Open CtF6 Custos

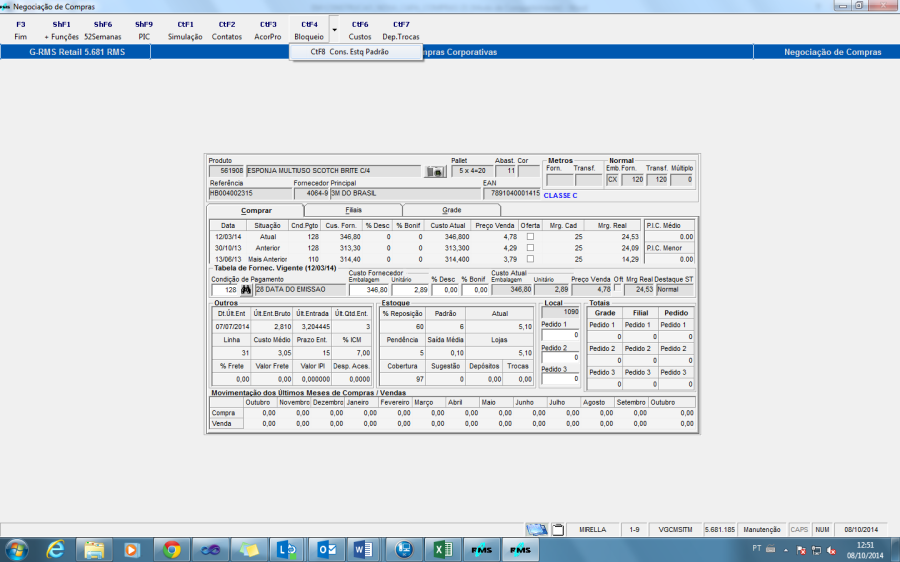click(360, 30)
